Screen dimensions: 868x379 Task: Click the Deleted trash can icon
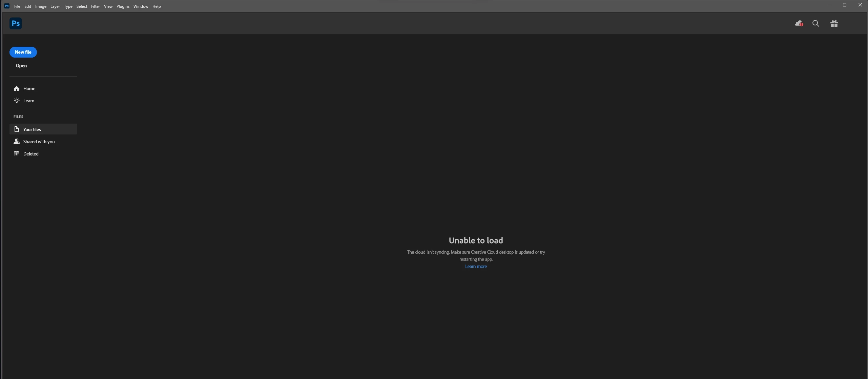pyautogui.click(x=17, y=154)
